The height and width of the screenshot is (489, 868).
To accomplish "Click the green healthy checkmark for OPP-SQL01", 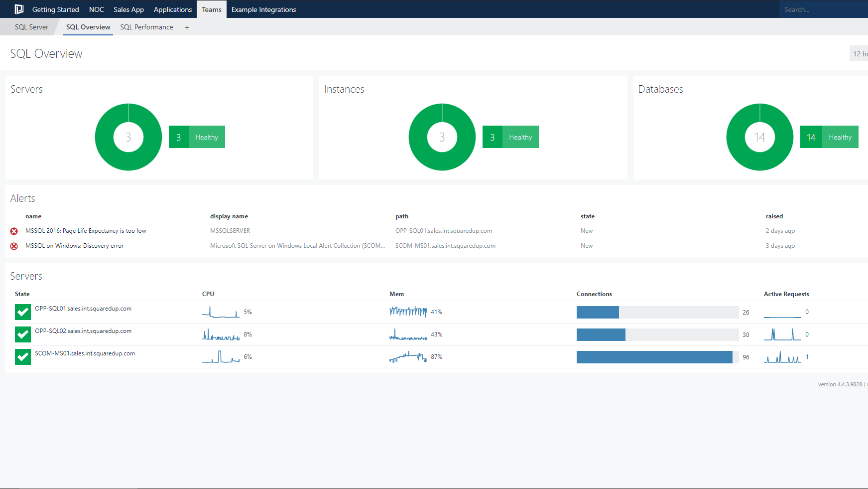I will pos(23,312).
